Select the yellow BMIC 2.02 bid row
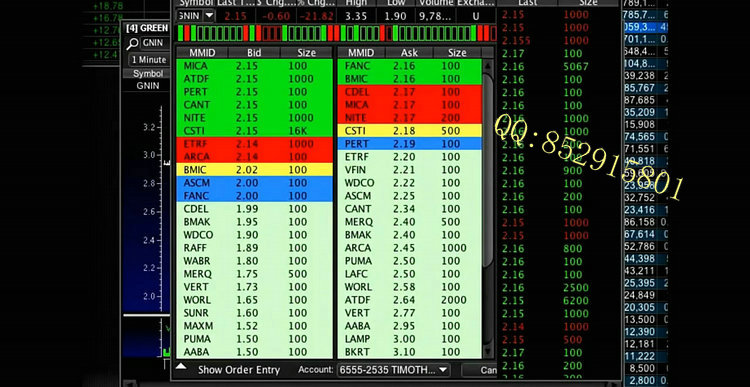The width and height of the screenshot is (750, 387). pyautogui.click(x=254, y=169)
